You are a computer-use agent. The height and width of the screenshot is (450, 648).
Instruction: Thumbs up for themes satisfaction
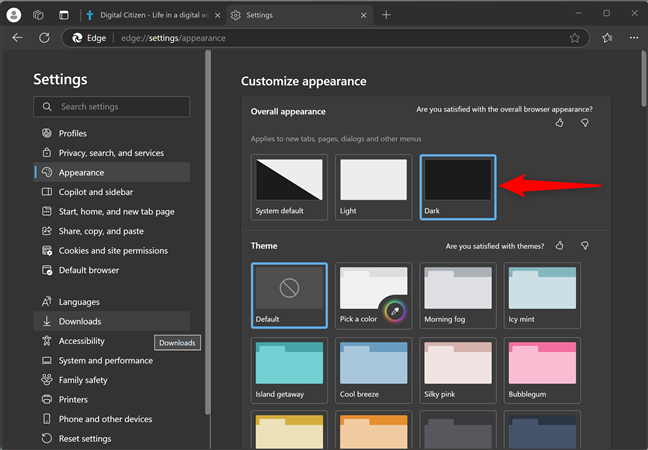560,246
